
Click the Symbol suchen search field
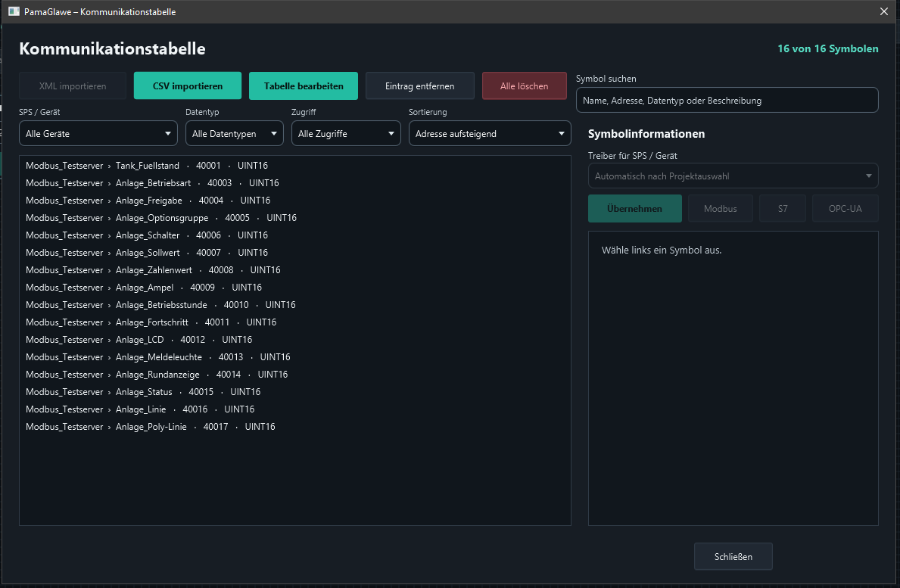tap(727, 101)
